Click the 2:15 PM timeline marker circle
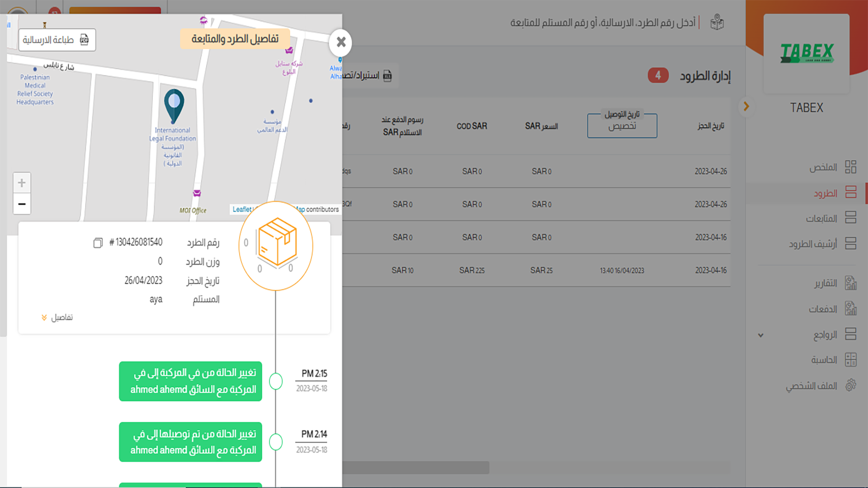 pos(276,381)
